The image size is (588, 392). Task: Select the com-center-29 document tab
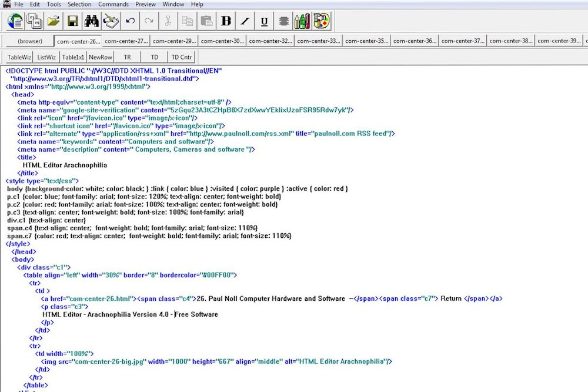[174, 41]
